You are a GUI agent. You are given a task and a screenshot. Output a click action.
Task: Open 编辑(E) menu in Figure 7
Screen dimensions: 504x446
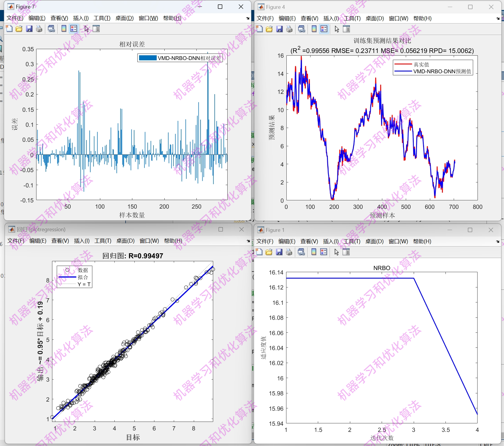(x=37, y=18)
